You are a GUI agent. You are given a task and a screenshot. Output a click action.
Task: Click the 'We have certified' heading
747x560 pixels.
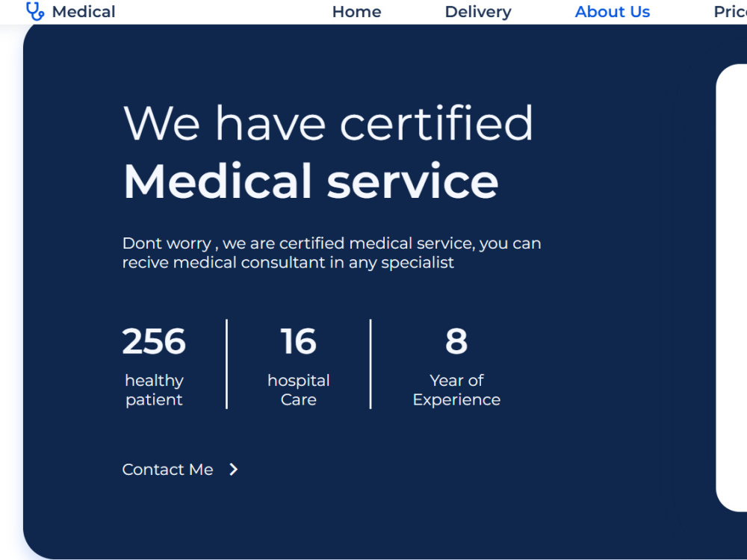(x=328, y=123)
